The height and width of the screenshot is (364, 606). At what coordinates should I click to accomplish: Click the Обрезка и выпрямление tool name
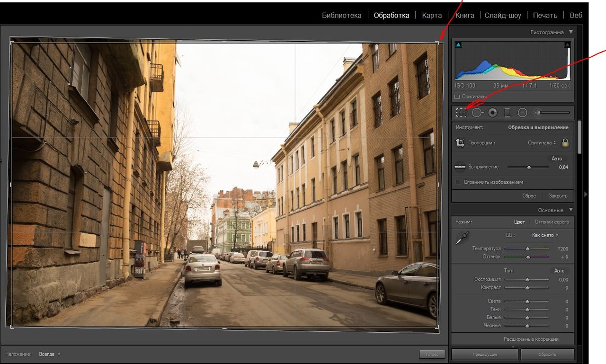tap(538, 127)
